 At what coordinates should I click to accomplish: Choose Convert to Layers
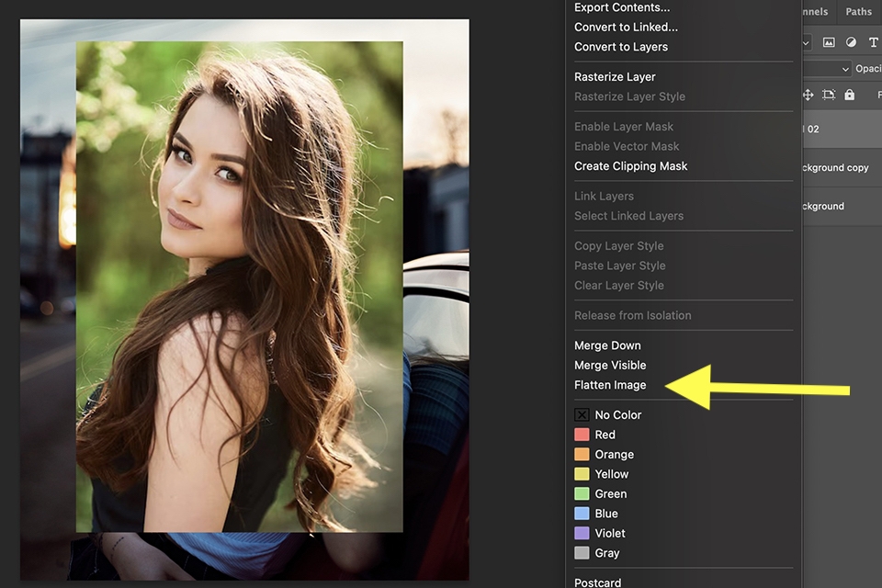point(621,46)
